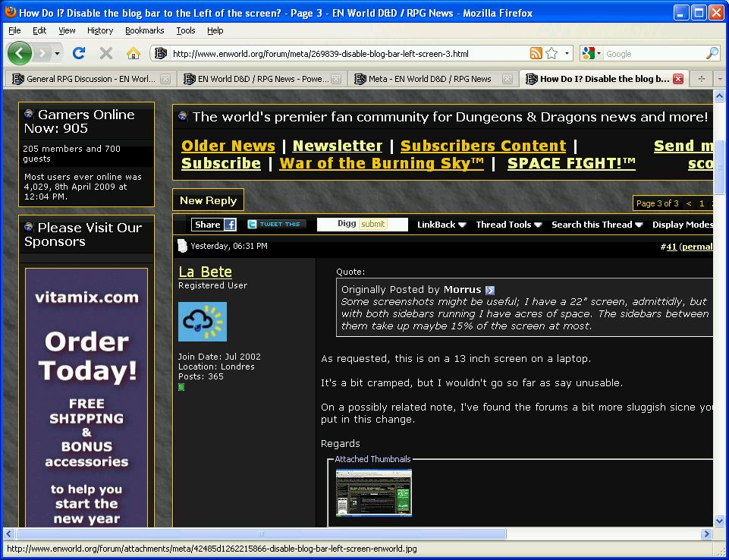Click the Firefox reload page button
This screenshot has height=560, width=729.
[x=79, y=53]
